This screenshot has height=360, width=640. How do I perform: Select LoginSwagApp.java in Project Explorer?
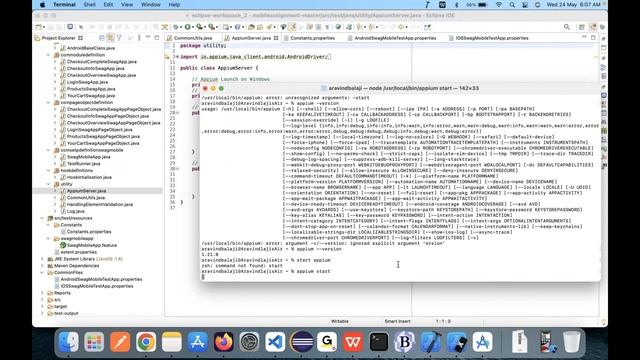tap(87, 82)
